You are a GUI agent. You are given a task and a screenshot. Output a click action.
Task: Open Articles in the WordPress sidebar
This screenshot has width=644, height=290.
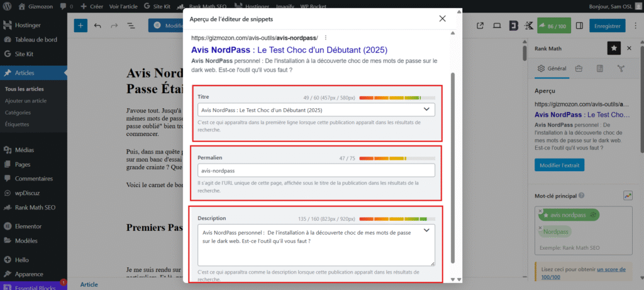click(x=25, y=73)
